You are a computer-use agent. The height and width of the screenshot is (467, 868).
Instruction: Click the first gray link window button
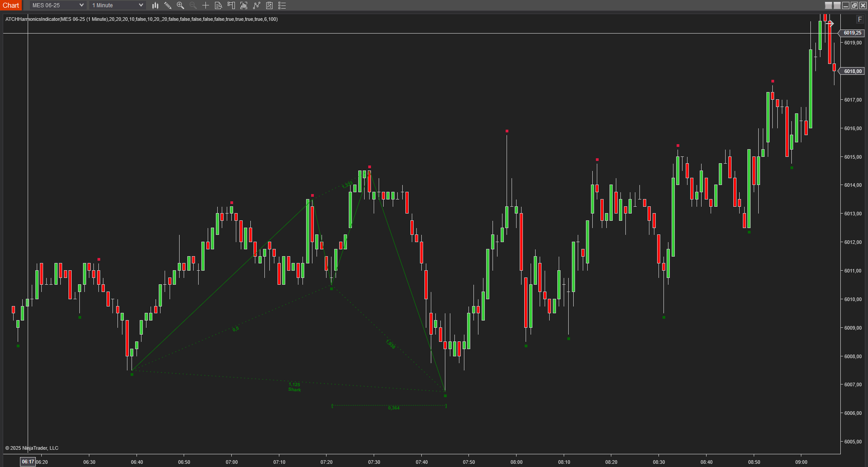[829, 5]
